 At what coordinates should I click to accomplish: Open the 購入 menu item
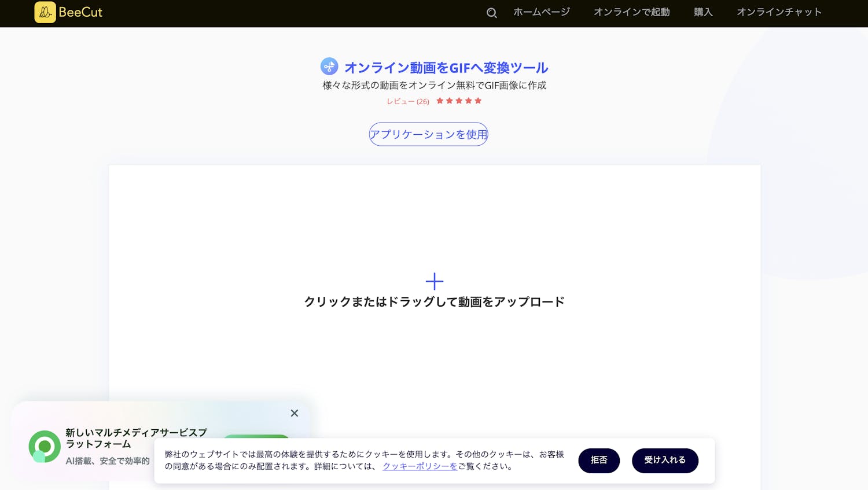[x=703, y=12]
